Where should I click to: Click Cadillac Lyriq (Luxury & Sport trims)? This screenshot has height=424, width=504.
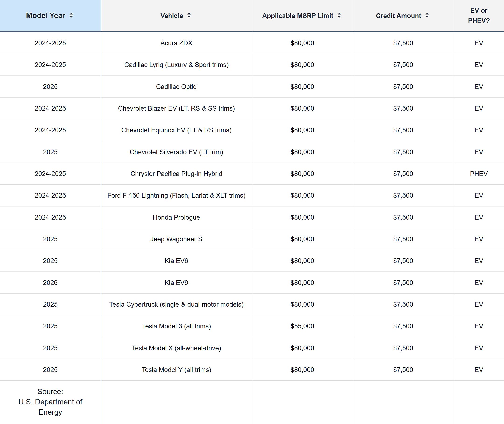point(176,65)
